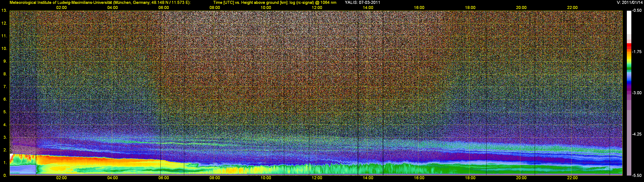This screenshot has height=182, width=644.
Task: Click the '-0.50' color scale label
Action: click(637, 10)
